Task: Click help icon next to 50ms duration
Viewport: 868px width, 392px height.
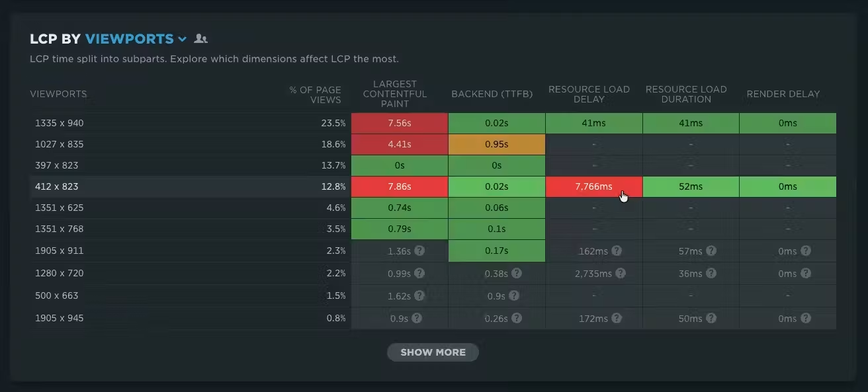Action: (x=711, y=318)
